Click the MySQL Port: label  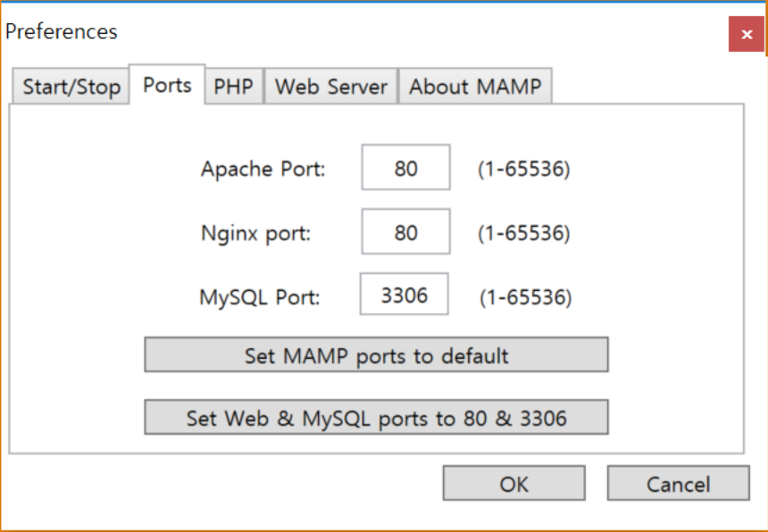[x=260, y=297]
